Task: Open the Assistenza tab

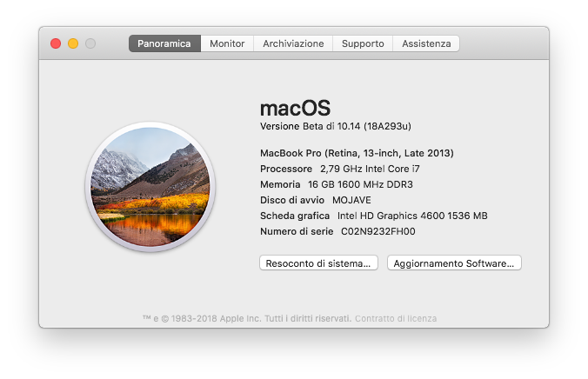Action: 426,43
